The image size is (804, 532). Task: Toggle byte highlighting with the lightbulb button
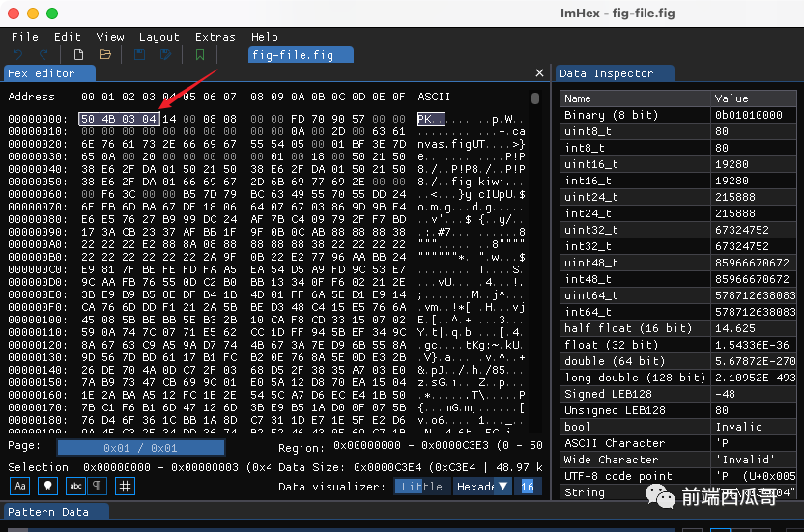[45, 487]
